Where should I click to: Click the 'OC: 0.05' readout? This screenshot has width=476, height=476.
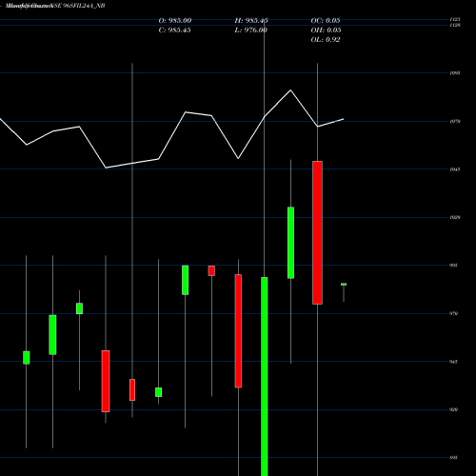326,21
